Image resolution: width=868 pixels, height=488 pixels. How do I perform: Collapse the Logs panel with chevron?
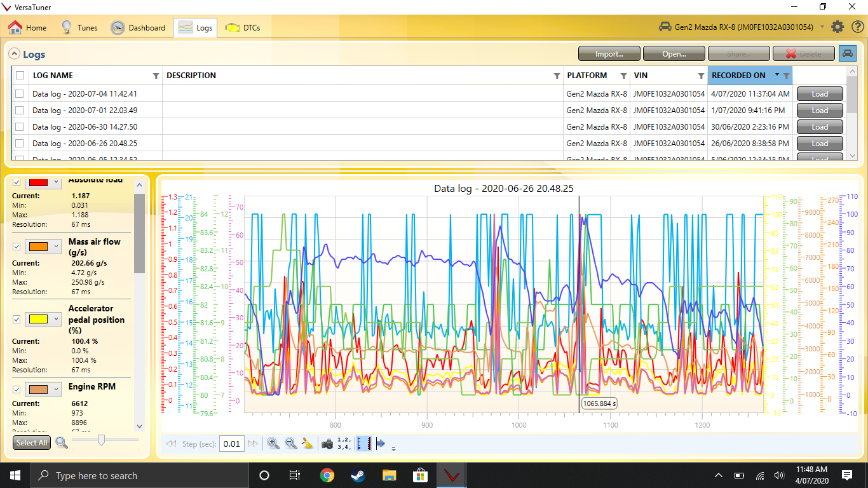tap(14, 55)
